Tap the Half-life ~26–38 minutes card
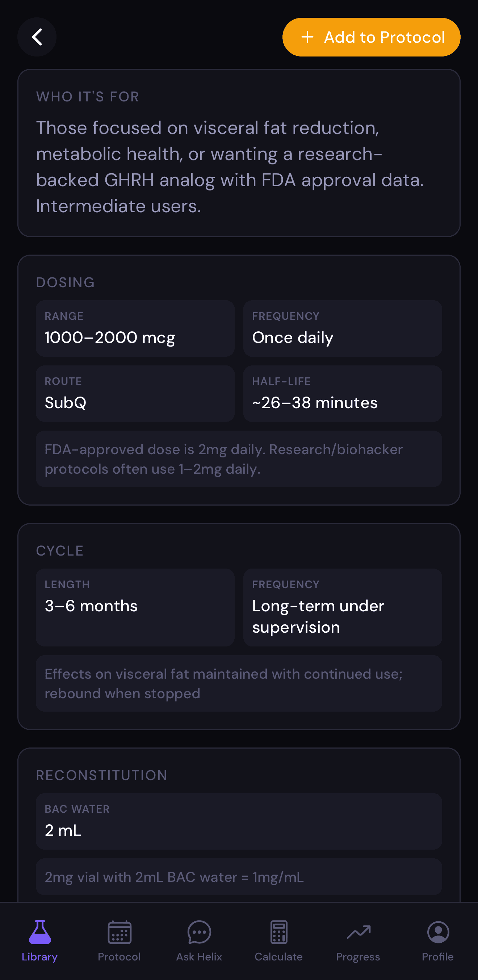The height and width of the screenshot is (980, 478). (x=342, y=394)
